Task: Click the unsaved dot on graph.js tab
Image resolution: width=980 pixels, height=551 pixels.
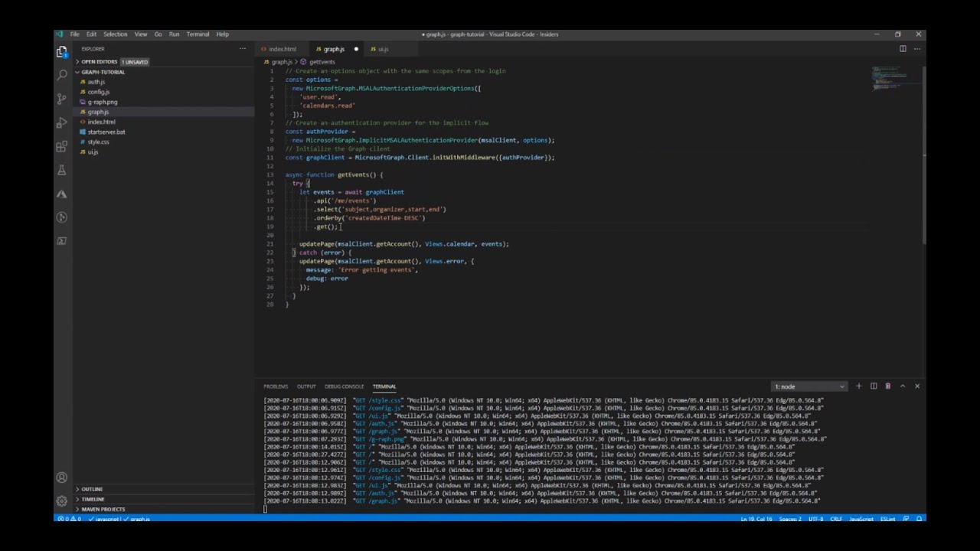Action: pos(356,49)
